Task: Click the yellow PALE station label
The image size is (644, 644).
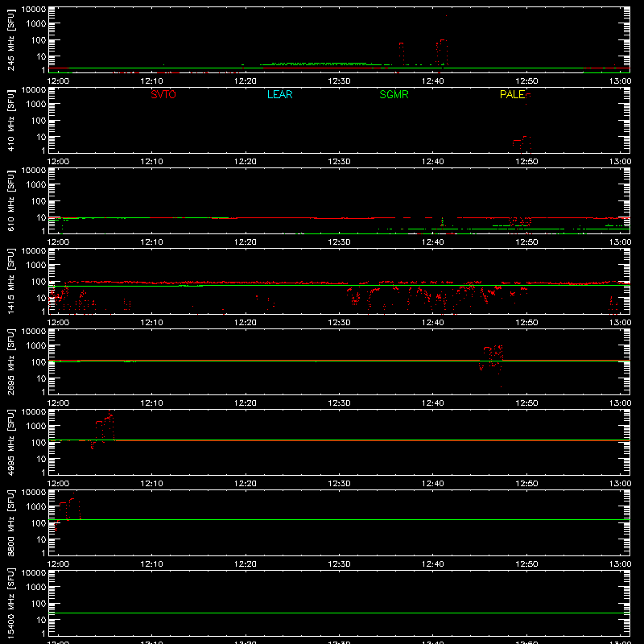Action: tap(512, 94)
